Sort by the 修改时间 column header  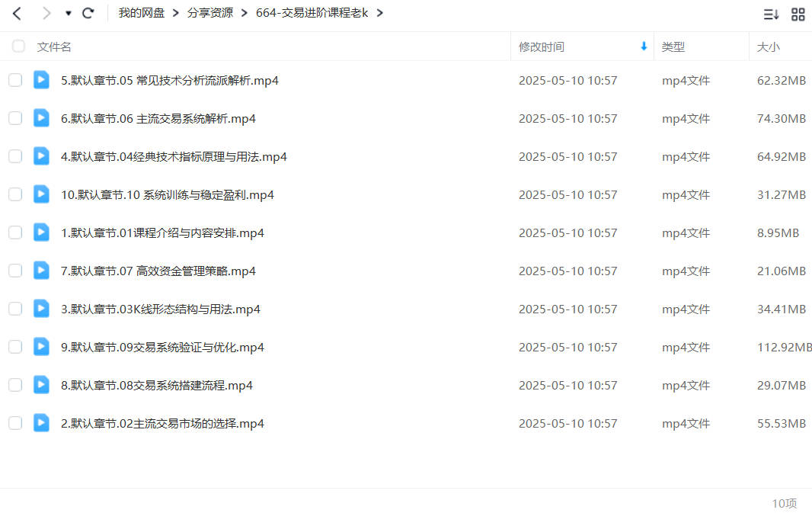541,46
